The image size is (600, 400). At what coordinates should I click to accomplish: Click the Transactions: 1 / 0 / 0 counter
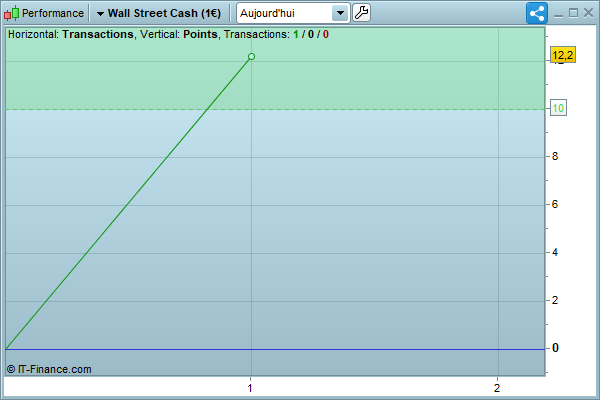click(x=276, y=34)
